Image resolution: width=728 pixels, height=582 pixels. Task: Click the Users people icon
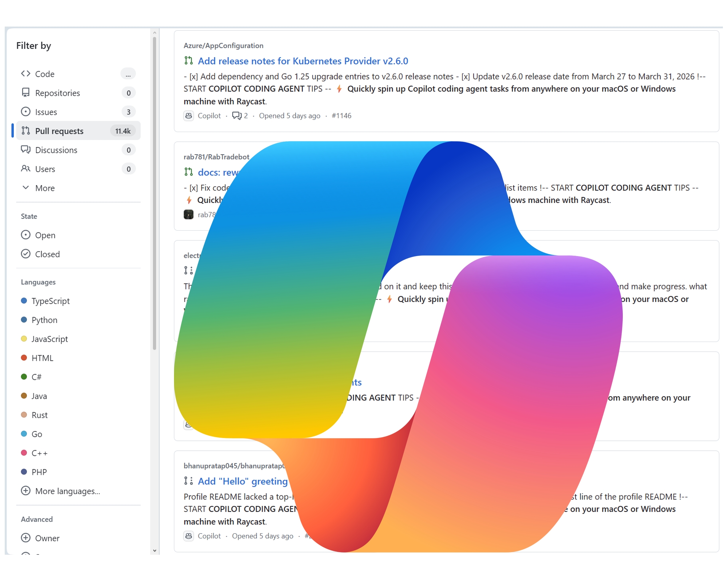(25, 169)
